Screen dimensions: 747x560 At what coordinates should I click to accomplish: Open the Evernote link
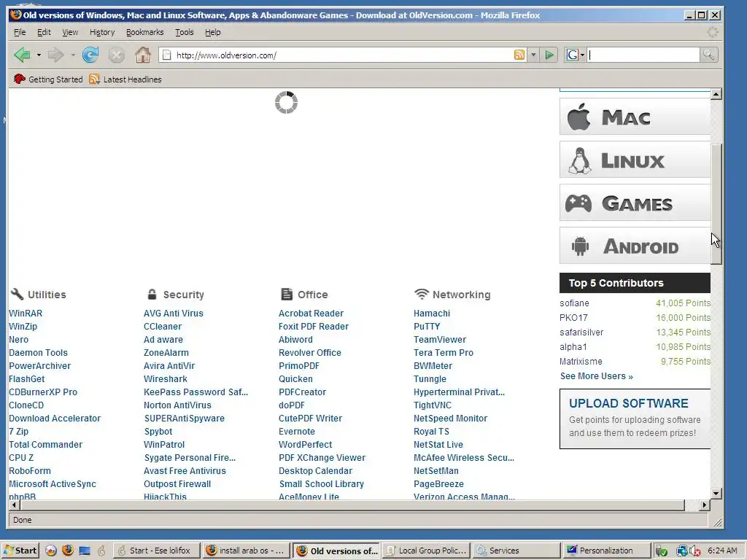[x=297, y=432]
